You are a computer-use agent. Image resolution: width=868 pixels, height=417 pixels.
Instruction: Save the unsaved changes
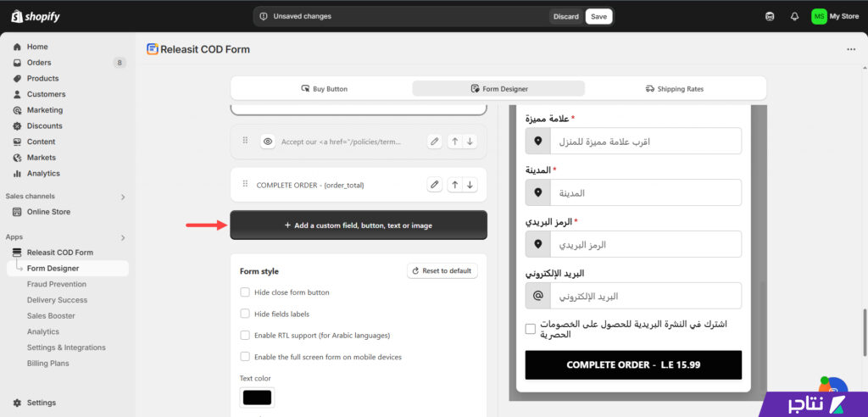(x=598, y=17)
